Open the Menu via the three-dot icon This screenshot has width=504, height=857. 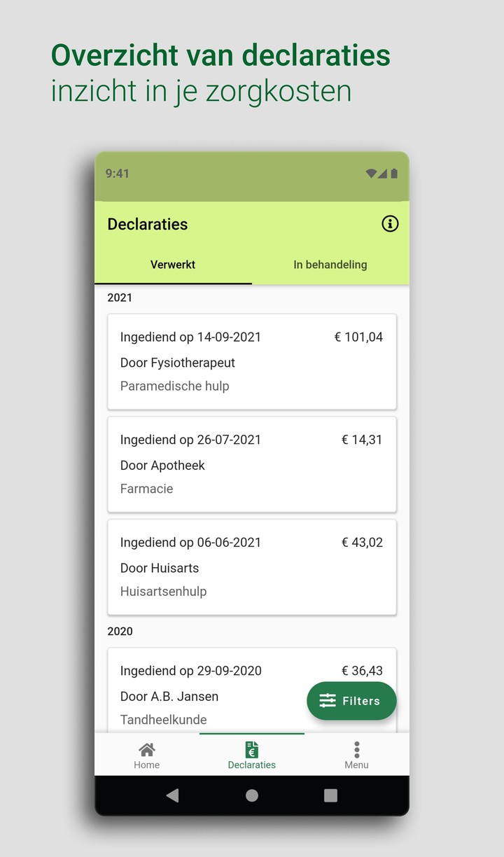pos(356,748)
